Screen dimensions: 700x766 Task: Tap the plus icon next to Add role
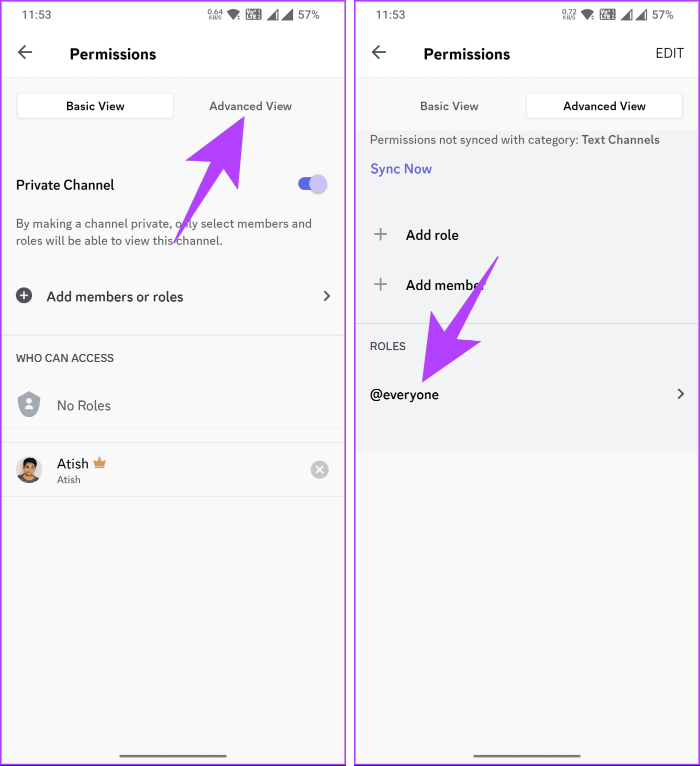click(x=380, y=234)
